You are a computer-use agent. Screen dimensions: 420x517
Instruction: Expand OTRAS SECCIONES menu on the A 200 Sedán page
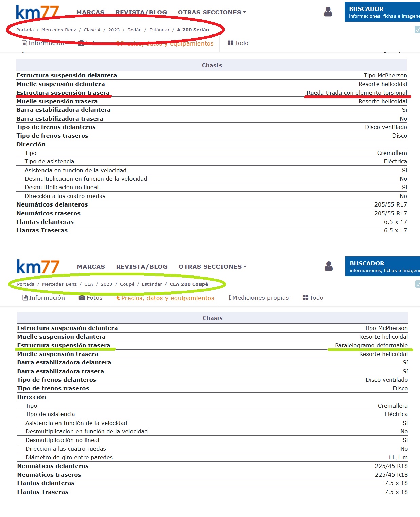point(212,12)
